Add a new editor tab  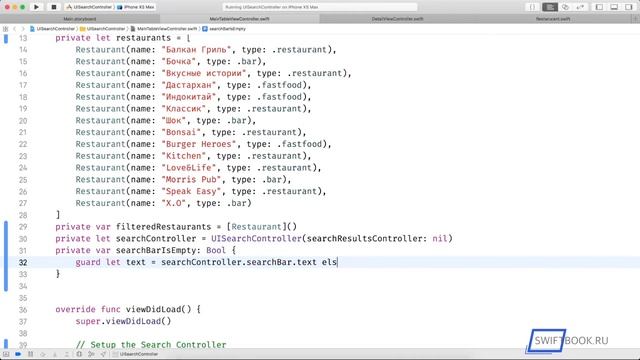click(x=636, y=19)
